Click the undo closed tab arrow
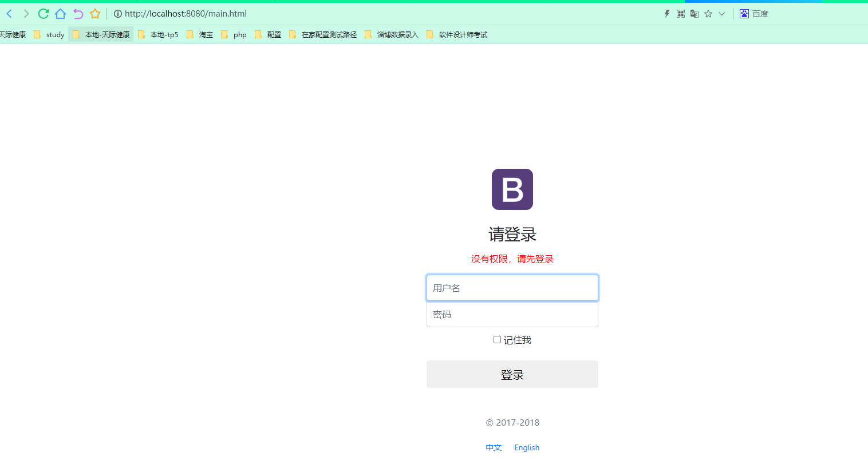This screenshot has width=868, height=472. pos(78,13)
